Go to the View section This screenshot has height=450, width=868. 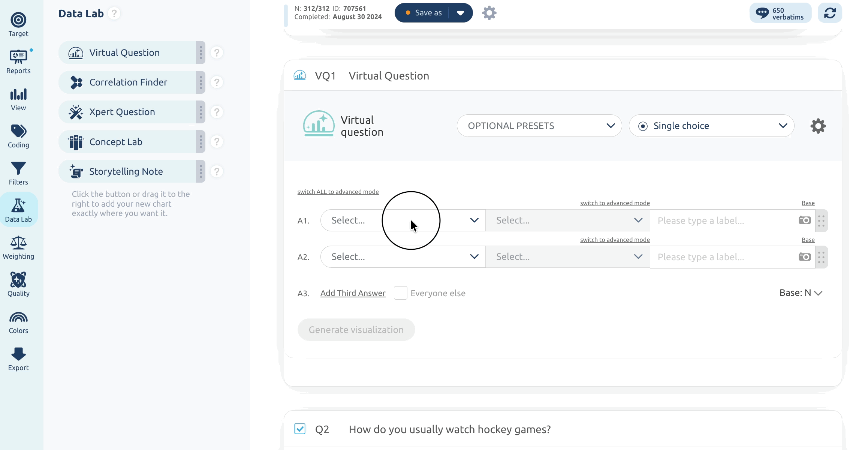click(18, 99)
